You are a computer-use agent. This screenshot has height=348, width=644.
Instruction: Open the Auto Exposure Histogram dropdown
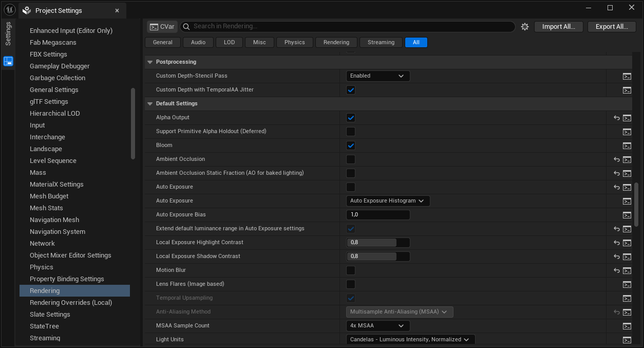(x=388, y=201)
